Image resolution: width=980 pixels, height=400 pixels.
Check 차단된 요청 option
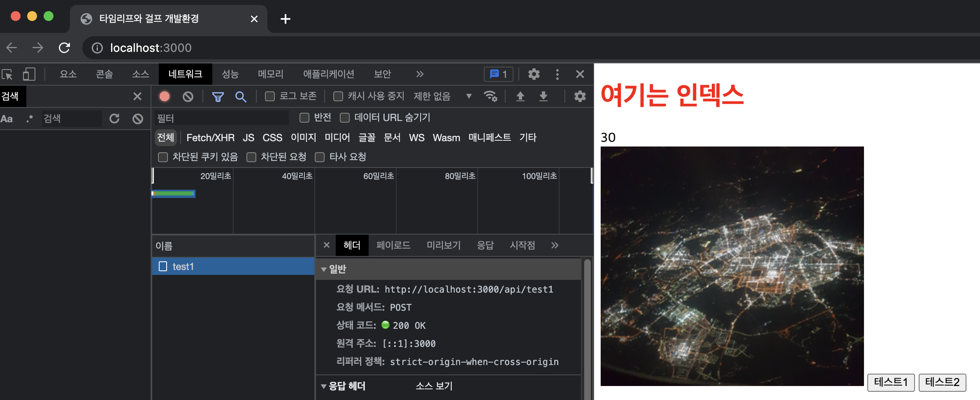pyautogui.click(x=251, y=157)
